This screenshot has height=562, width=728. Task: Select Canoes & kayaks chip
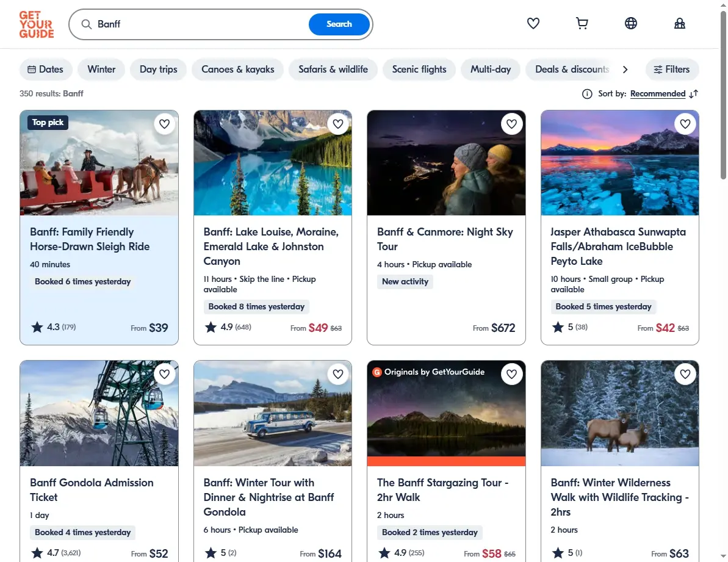tap(238, 70)
